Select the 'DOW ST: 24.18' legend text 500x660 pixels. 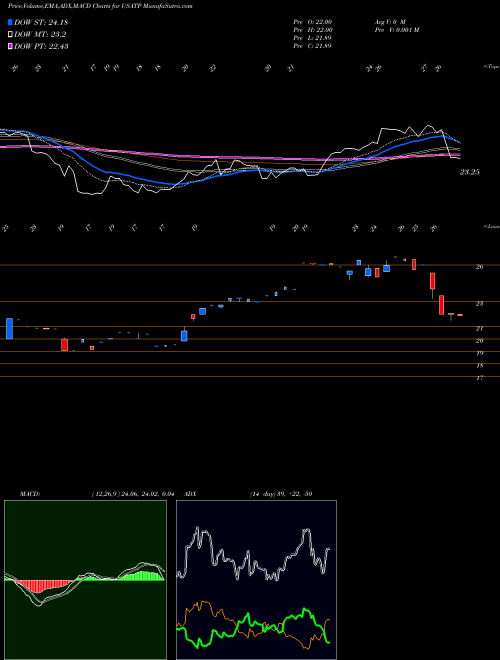(41, 22)
